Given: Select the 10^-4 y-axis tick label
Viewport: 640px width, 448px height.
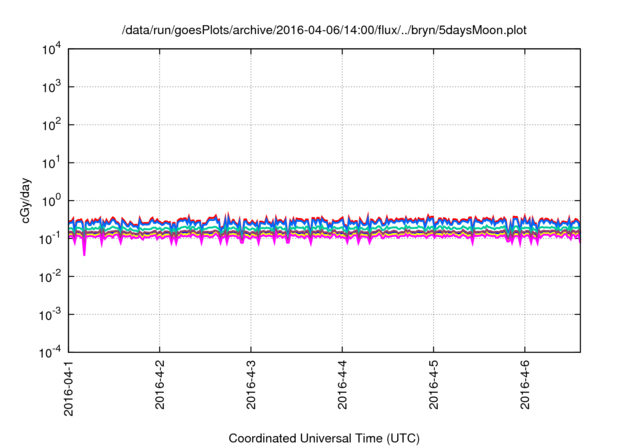Looking at the screenshot, I should click(50, 352).
